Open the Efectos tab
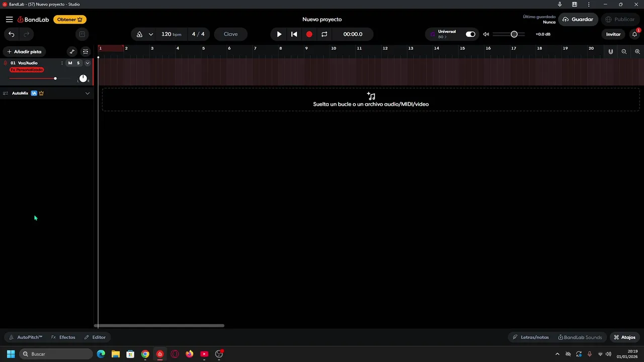This screenshot has height=362, width=644. [x=63, y=337]
